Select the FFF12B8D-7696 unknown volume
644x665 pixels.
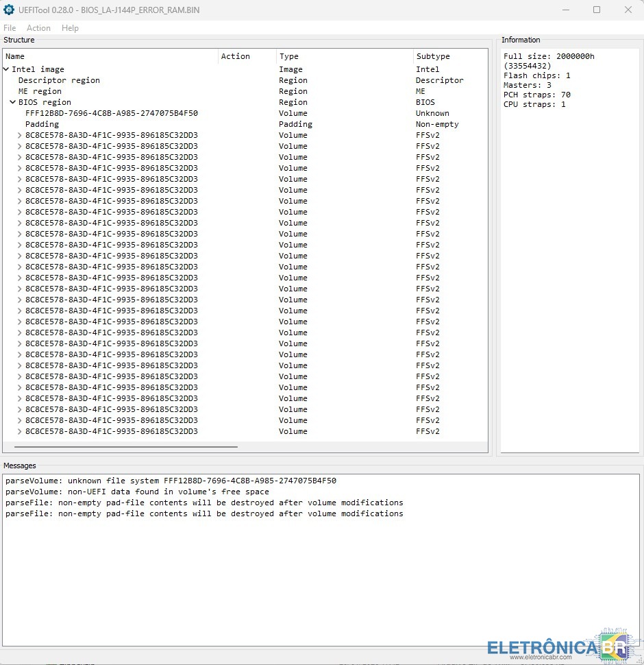click(x=111, y=113)
